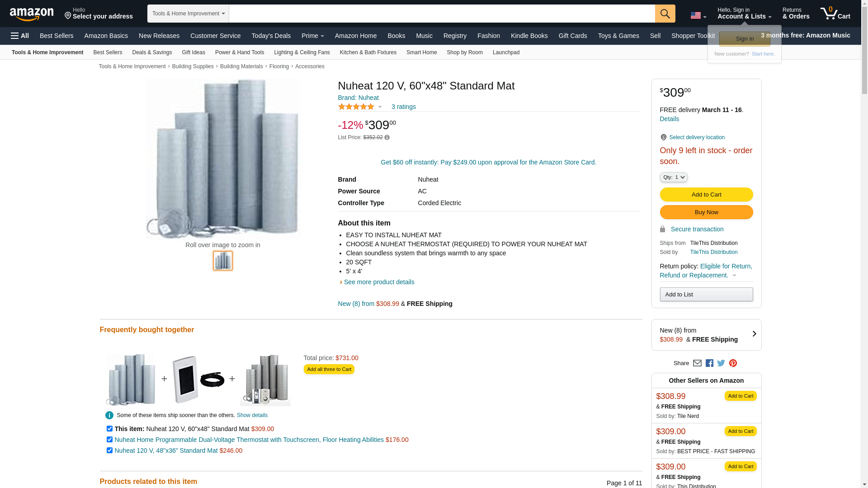Share the product on Twitter
This screenshot has width=868, height=488.
tap(721, 363)
